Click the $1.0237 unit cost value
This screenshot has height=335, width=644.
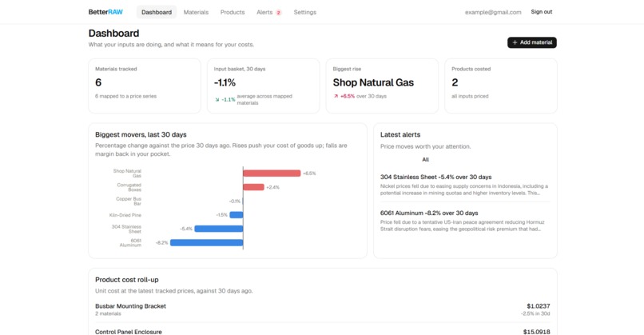538,305
